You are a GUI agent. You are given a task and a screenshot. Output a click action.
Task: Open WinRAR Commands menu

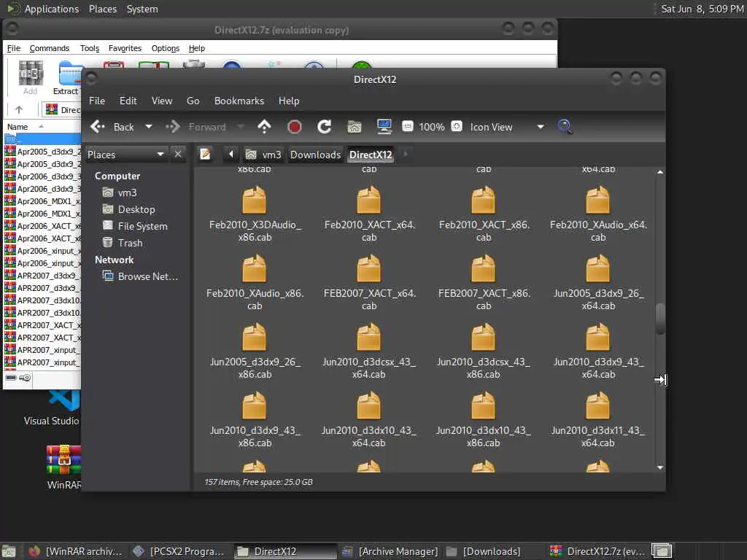pos(49,48)
